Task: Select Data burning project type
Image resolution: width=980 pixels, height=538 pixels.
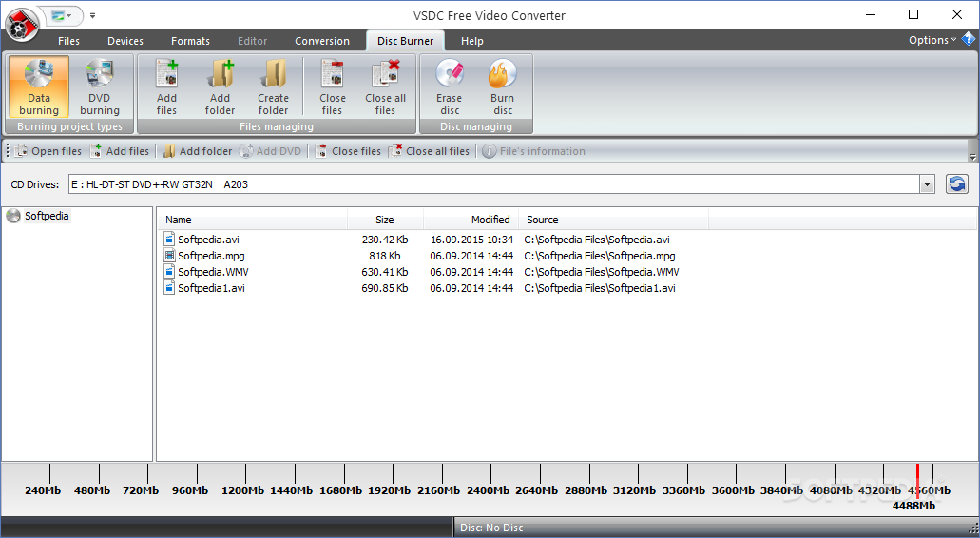Action: [x=39, y=86]
